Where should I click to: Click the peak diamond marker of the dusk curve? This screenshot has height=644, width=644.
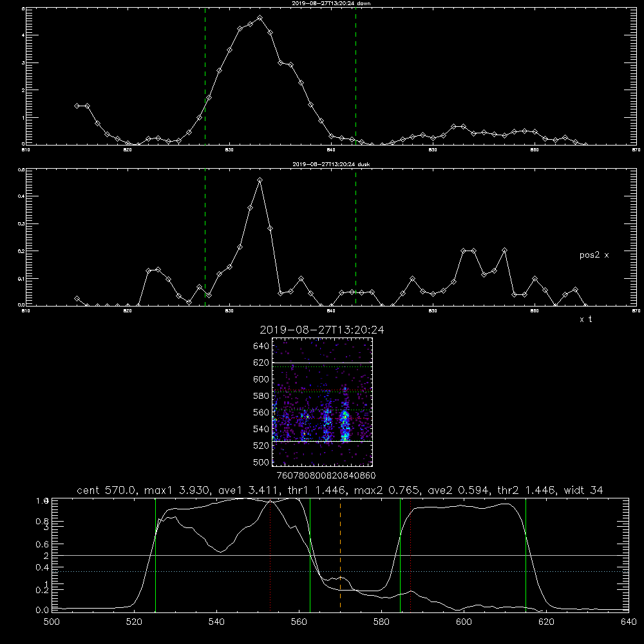point(260,180)
